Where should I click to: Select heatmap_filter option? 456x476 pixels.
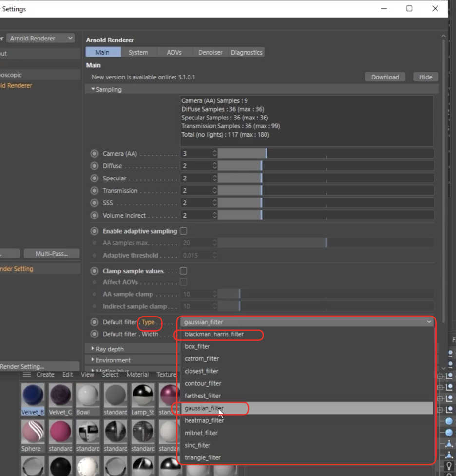(306, 420)
